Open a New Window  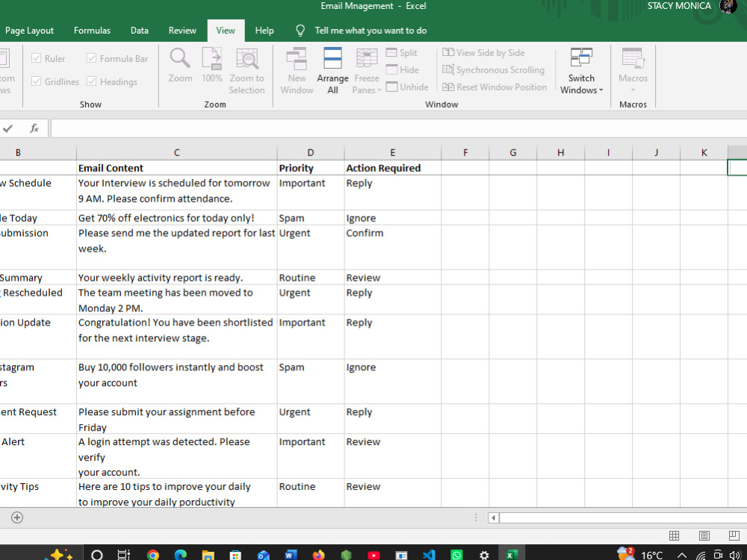coord(297,71)
